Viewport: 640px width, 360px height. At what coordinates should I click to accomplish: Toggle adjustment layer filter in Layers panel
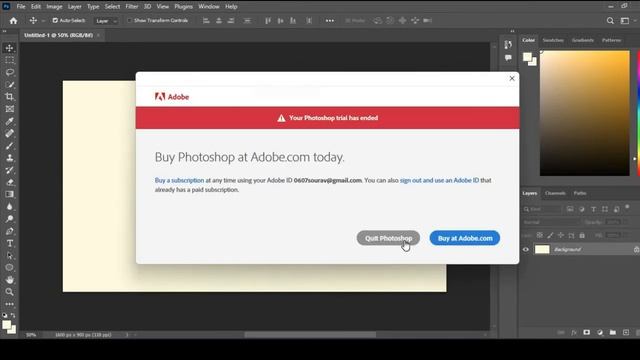pyautogui.click(x=582, y=209)
